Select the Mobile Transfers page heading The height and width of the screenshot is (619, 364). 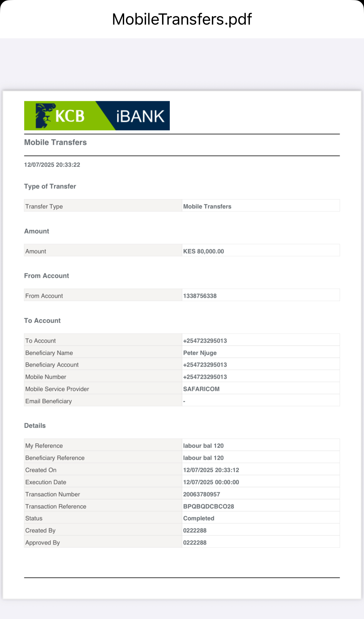(55, 142)
